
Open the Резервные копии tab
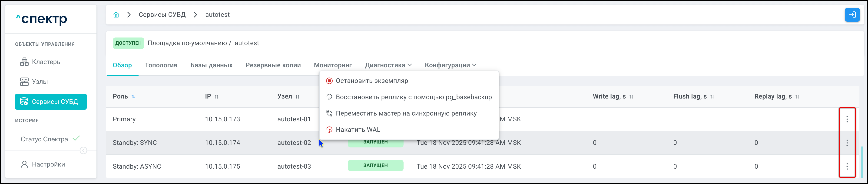(x=273, y=65)
